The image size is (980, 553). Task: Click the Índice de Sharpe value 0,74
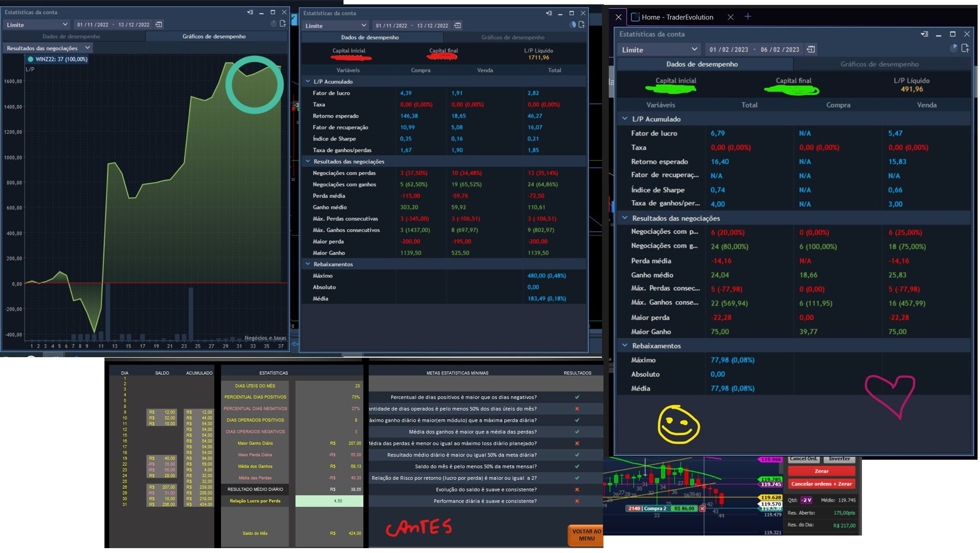[x=717, y=190]
